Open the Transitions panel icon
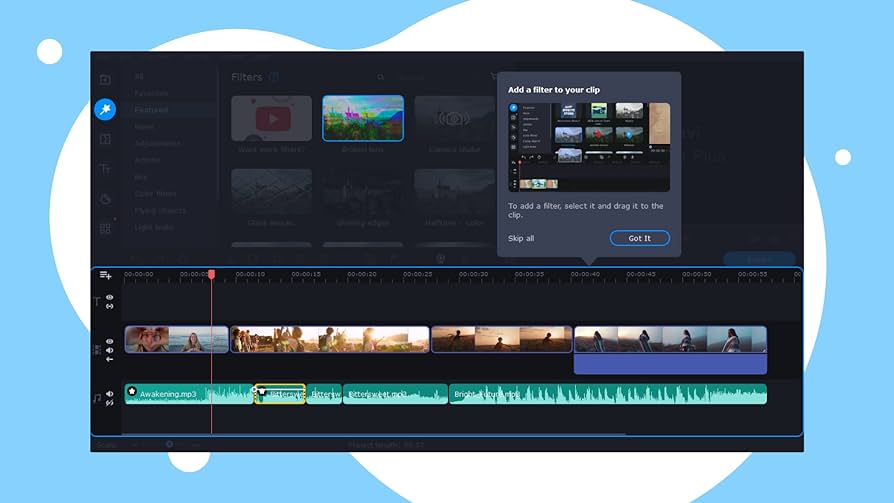The height and width of the screenshot is (503, 894). point(105,140)
